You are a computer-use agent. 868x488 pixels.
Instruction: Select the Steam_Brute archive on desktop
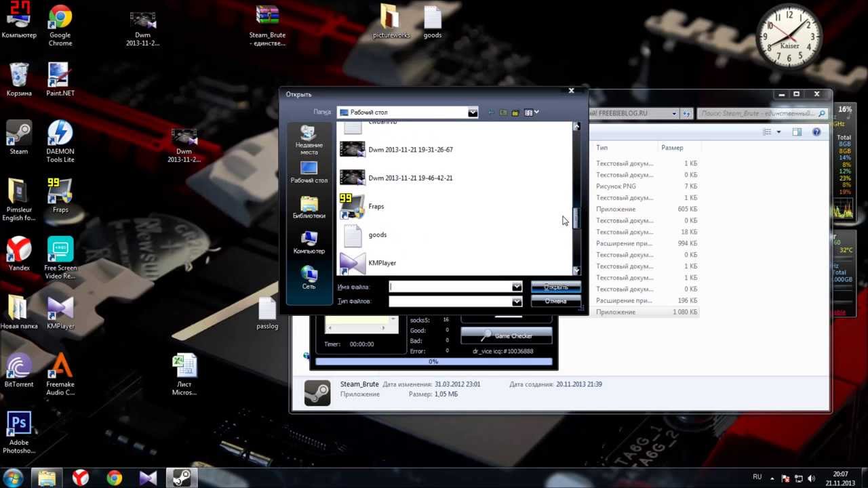[267, 26]
